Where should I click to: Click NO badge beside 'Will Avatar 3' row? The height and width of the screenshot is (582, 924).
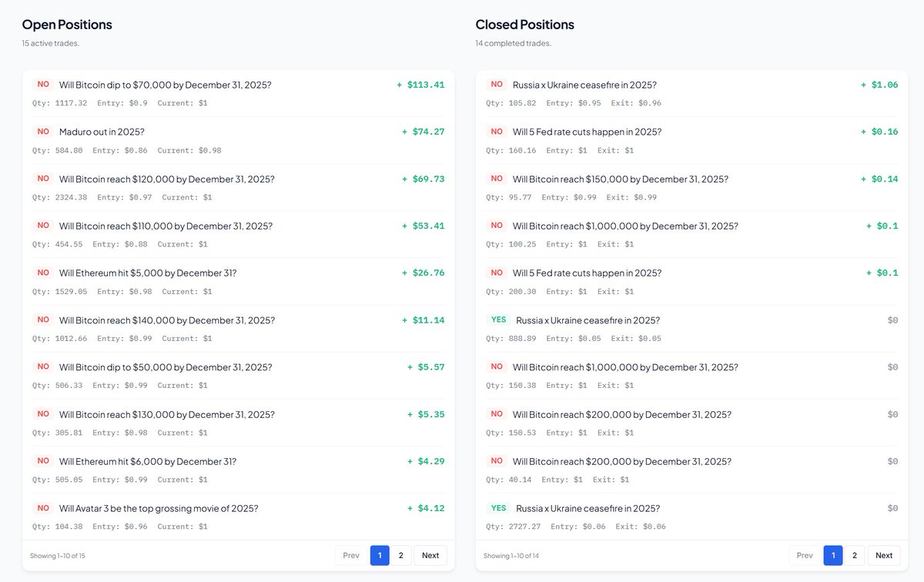point(43,508)
